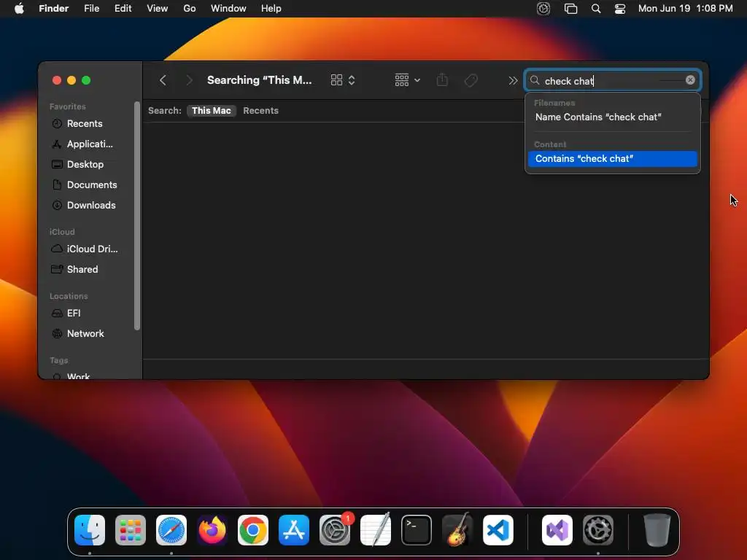Launch TextEdit from the Dock
Image resolution: width=747 pixels, height=560 pixels.
coord(376,530)
